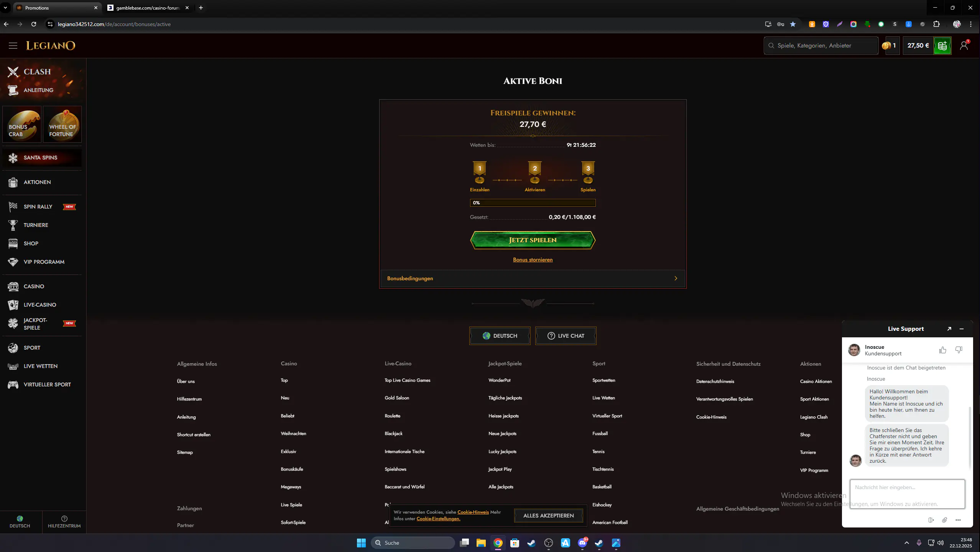Screen dimensions: 980x552
Task: Click the Jackpot-Spiele clover icon
Action: [13, 324]
